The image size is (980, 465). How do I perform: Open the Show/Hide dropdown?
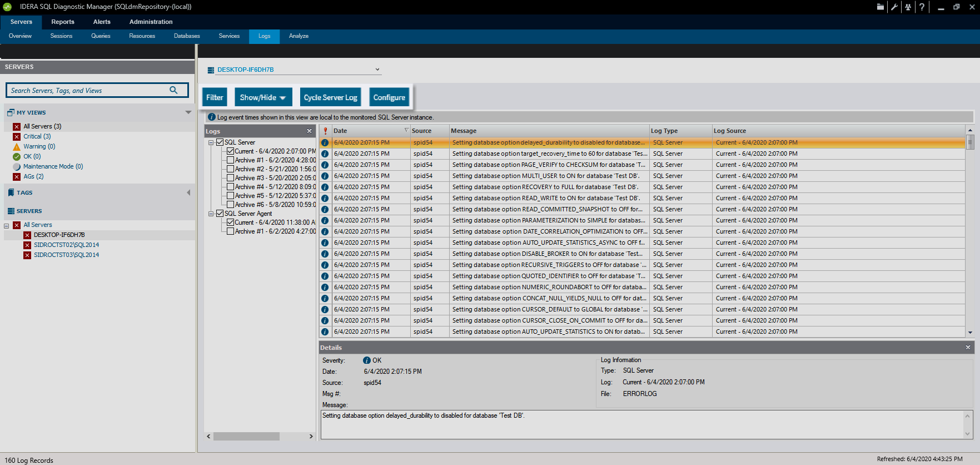pos(262,97)
